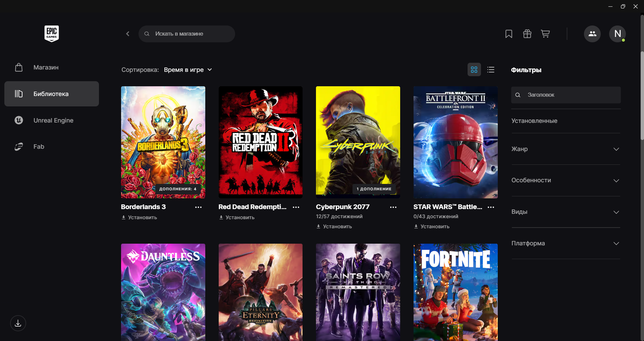644x341 pixels.
Task: Click the store search field
Action: (x=187, y=34)
